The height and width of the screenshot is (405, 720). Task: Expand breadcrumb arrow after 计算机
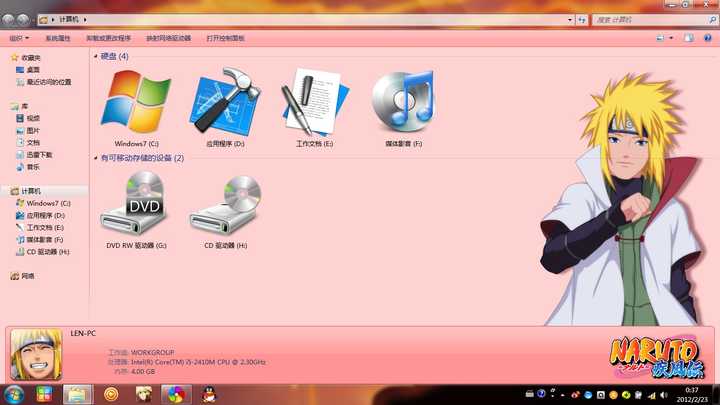pyautogui.click(x=85, y=19)
